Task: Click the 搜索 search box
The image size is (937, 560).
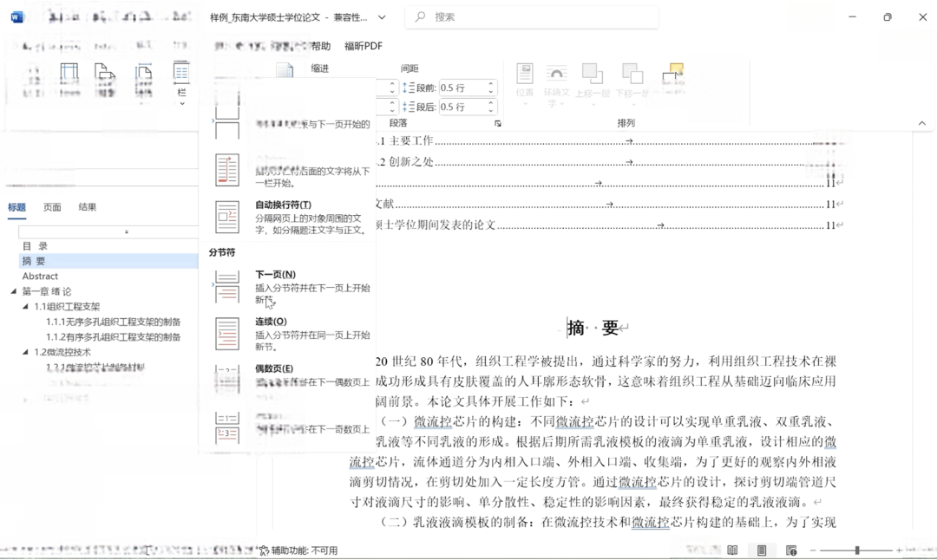Action: click(532, 16)
